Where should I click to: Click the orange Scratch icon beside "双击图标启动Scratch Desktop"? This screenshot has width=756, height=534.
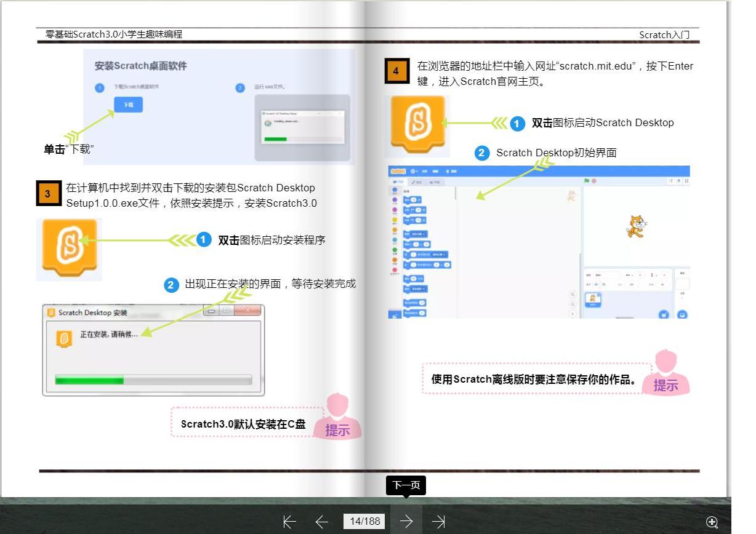[x=417, y=126]
